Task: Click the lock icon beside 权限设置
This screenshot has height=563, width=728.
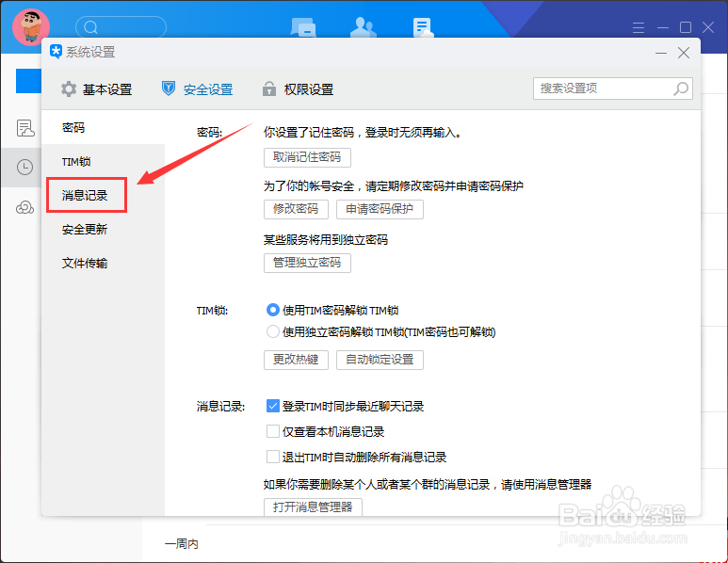Action: (x=268, y=88)
